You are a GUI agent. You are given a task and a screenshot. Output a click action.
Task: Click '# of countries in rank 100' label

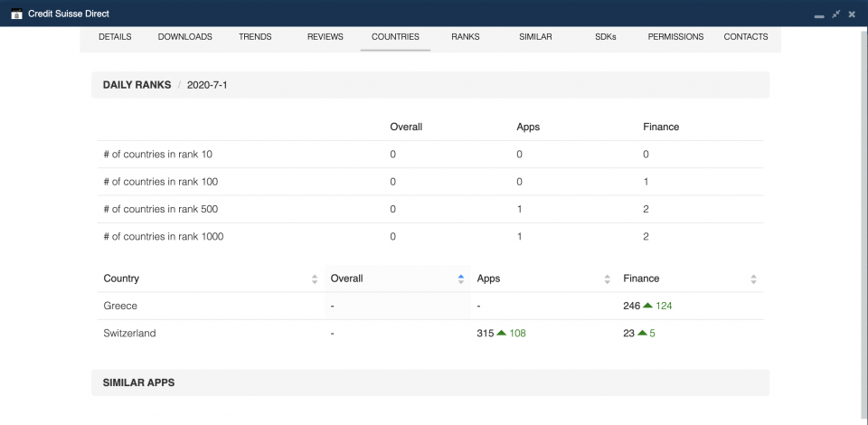coord(161,182)
